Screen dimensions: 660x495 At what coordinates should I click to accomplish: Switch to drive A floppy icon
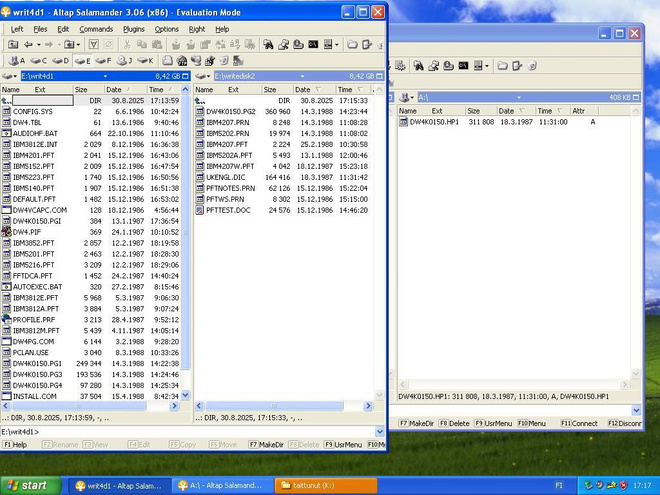[17, 61]
